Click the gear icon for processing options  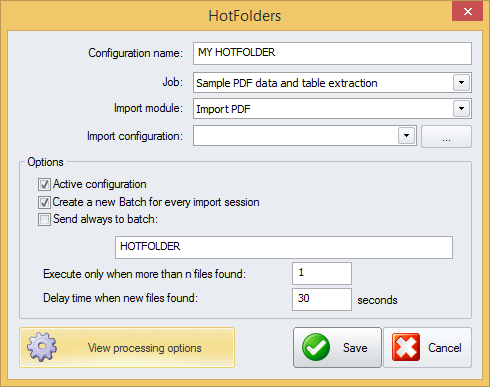coord(42,347)
